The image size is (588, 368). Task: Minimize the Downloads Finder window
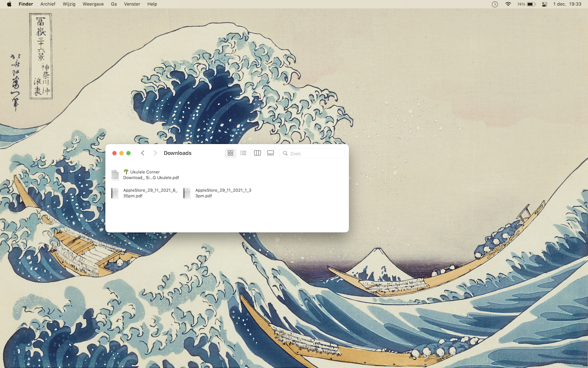[x=121, y=153]
